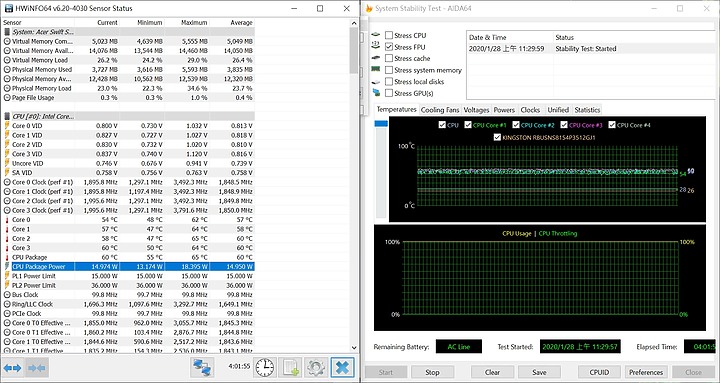720x383 pixels.
Task: Select Core 3 Clock (perf #1) row
Action: pyautogui.click(x=128, y=210)
